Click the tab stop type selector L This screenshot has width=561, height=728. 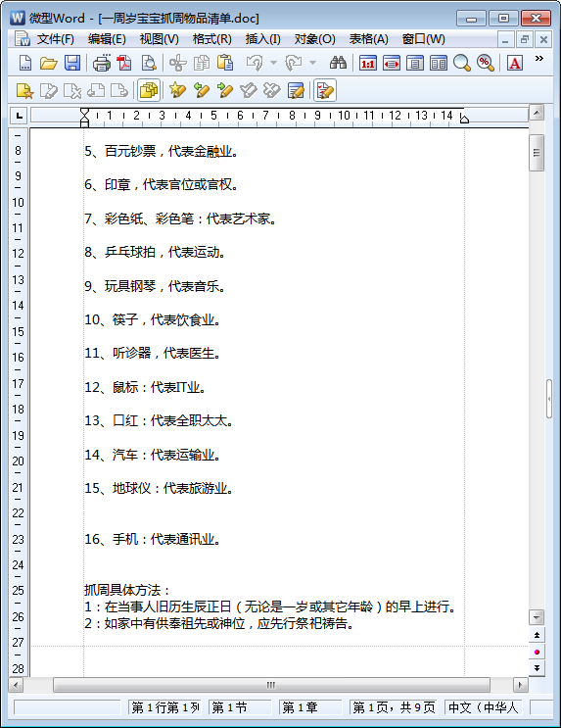pos(19,116)
